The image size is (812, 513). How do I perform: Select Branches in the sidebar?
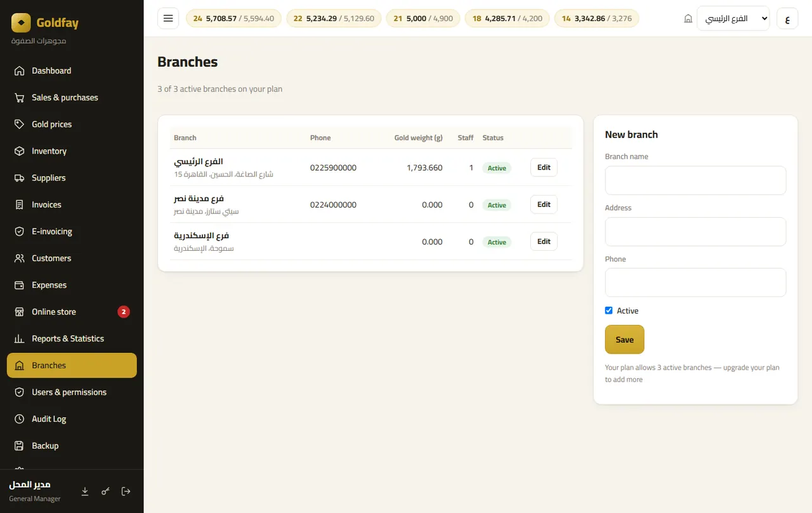point(72,366)
